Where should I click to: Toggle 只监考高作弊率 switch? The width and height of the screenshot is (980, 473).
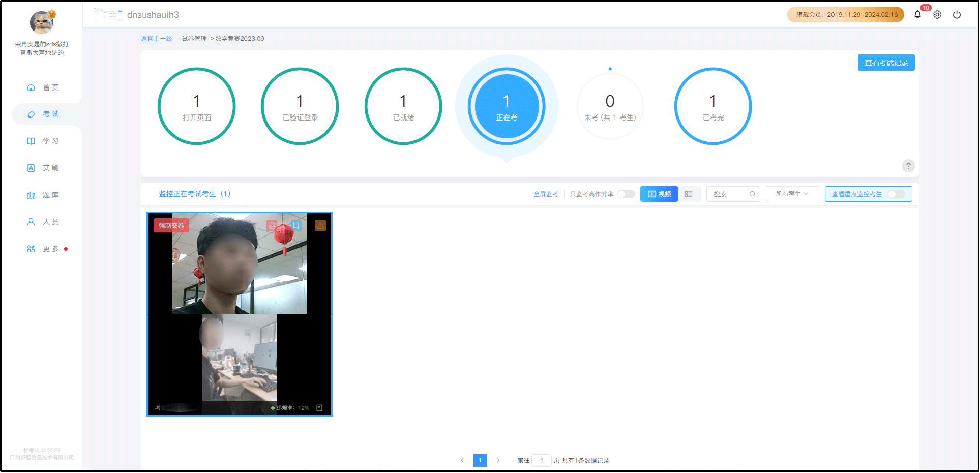click(626, 194)
